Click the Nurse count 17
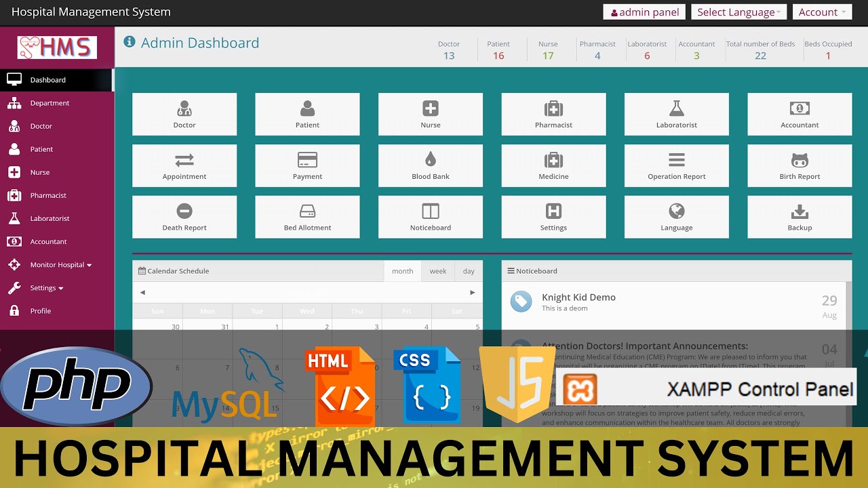Image resolution: width=868 pixels, height=488 pixels. [x=548, y=56]
